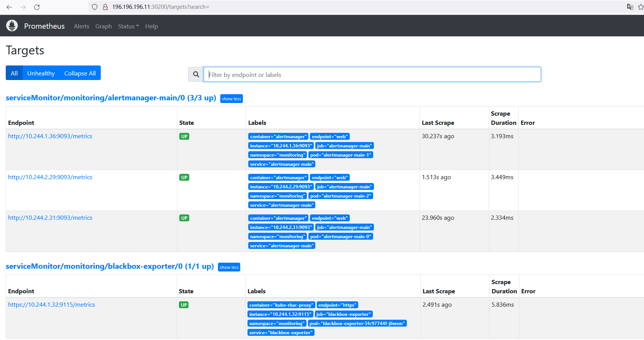Click UP state badge for 10.244.2.29
Viewport: 644px width, 340px height.
[x=184, y=178]
